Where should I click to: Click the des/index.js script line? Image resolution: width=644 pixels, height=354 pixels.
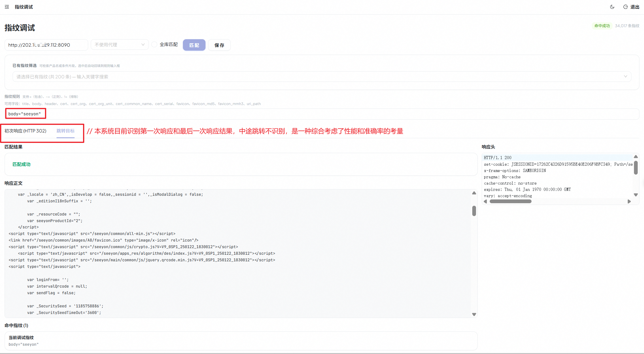147,253
